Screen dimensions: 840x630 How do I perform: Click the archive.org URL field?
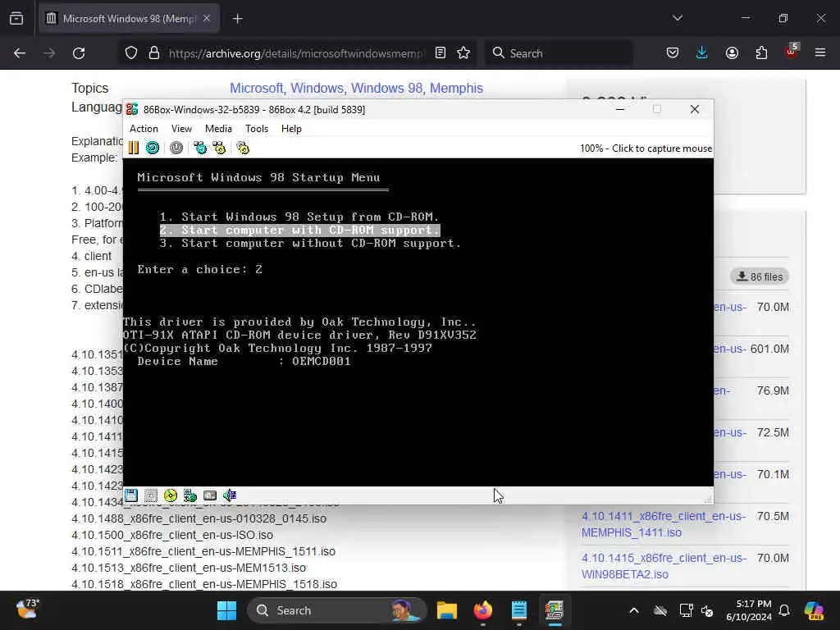pyautogui.click(x=295, y=53)
